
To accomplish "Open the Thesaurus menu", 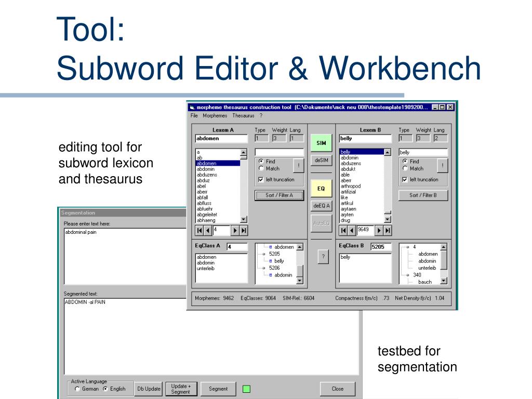I will [x=243, y=116].
